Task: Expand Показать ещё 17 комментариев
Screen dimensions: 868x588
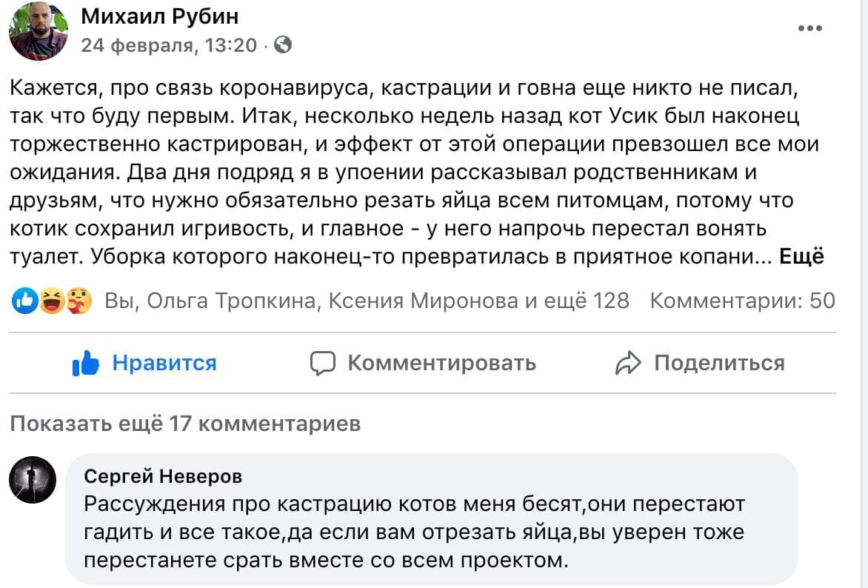Action: pyautogui.click(x=185, y=424)
